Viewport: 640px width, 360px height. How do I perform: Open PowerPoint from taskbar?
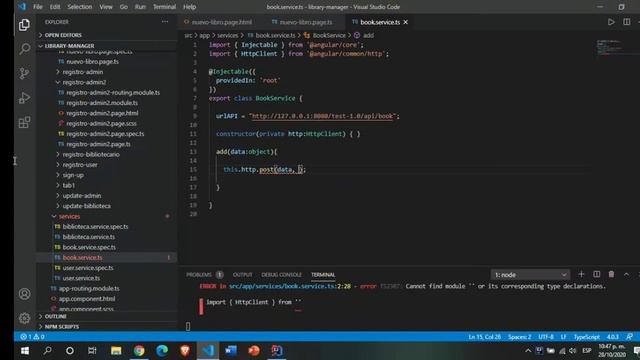(x=253, y=351)
